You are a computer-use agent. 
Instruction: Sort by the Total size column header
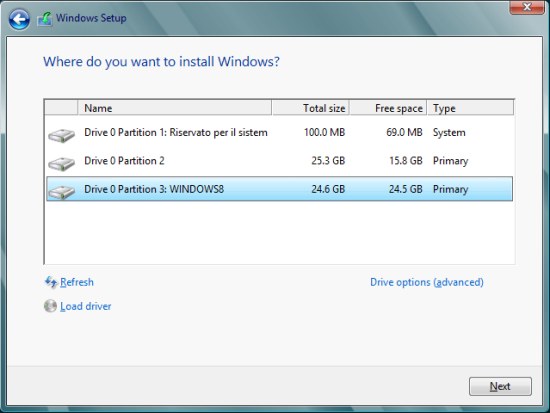pos(310,108)
